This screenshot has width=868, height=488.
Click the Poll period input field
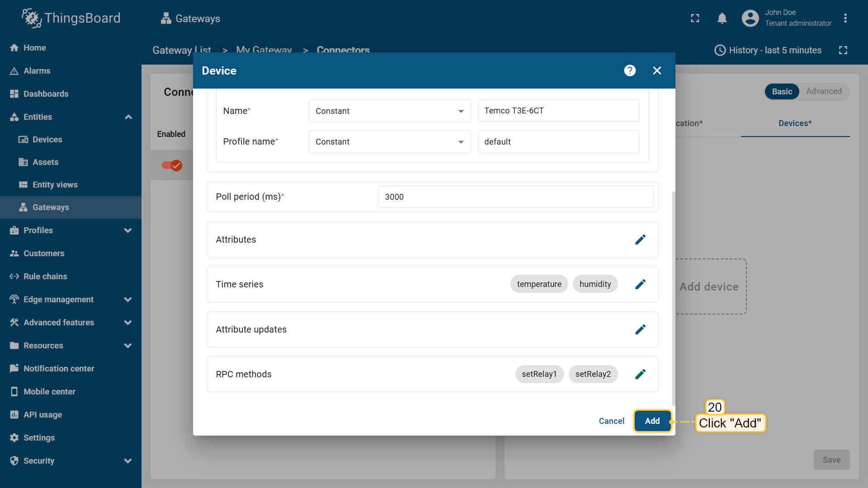click(515, 197)
